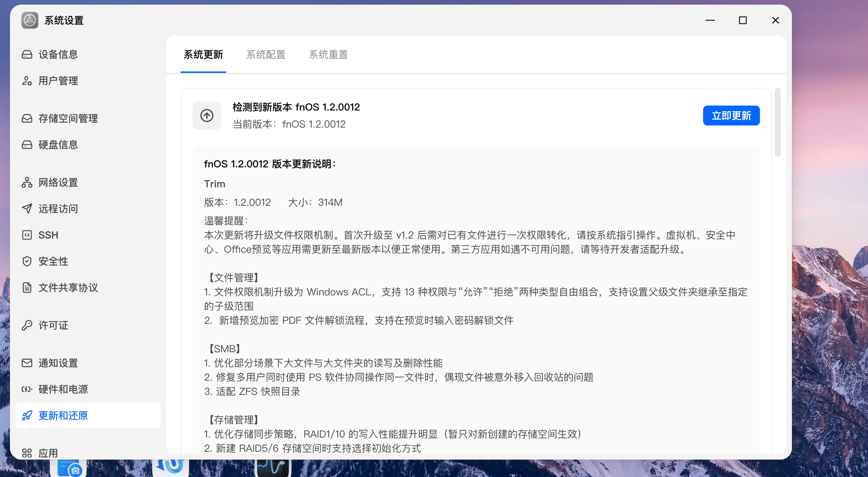Click the fnOS 1.2.0012 版本更新说明 title
Screen dimensions: 868x477
pos(270,164)
